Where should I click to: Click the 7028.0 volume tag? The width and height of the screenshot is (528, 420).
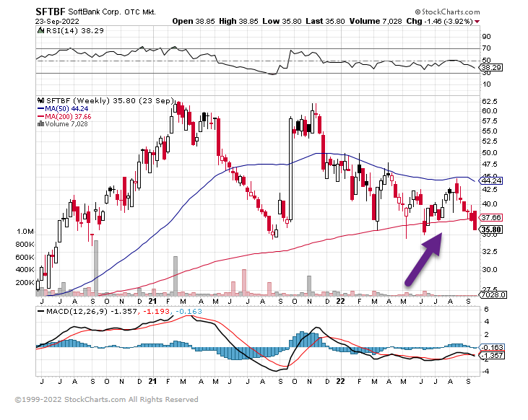click(x=493, y=295)
